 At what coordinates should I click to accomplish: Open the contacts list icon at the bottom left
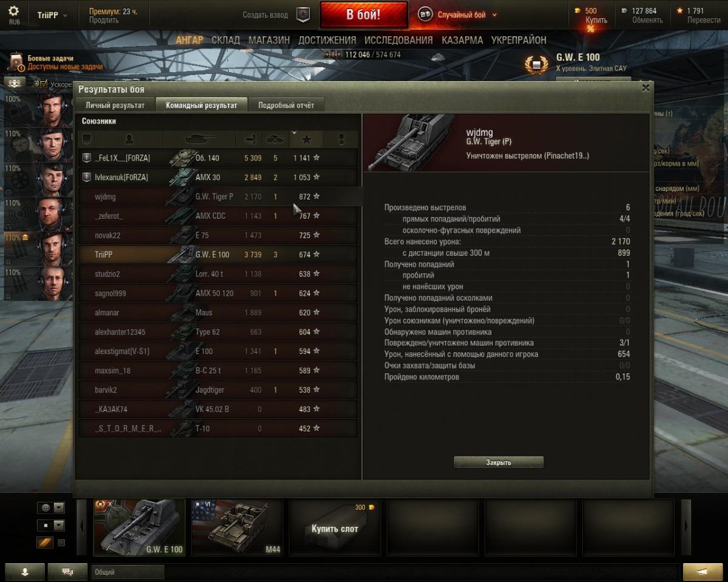(x=25, y=571)
